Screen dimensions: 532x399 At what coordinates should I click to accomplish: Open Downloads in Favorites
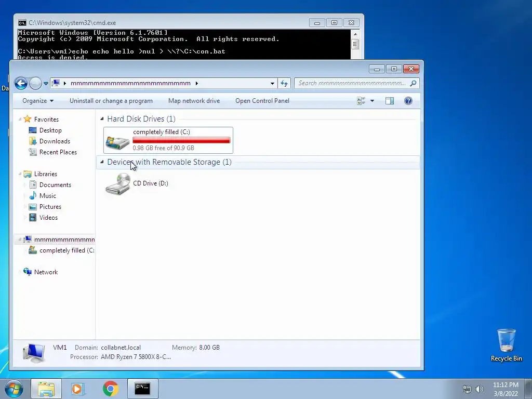click(x=55, y=141)
